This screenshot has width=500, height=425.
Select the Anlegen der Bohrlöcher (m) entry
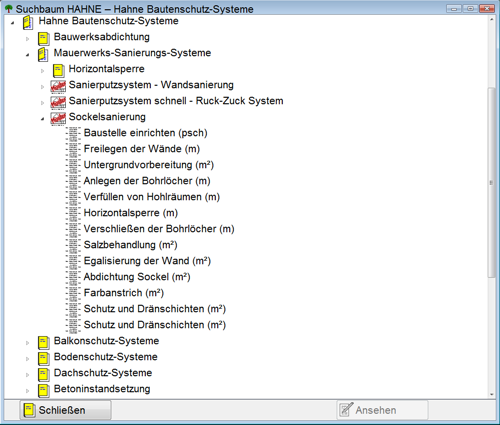[147, 181]
